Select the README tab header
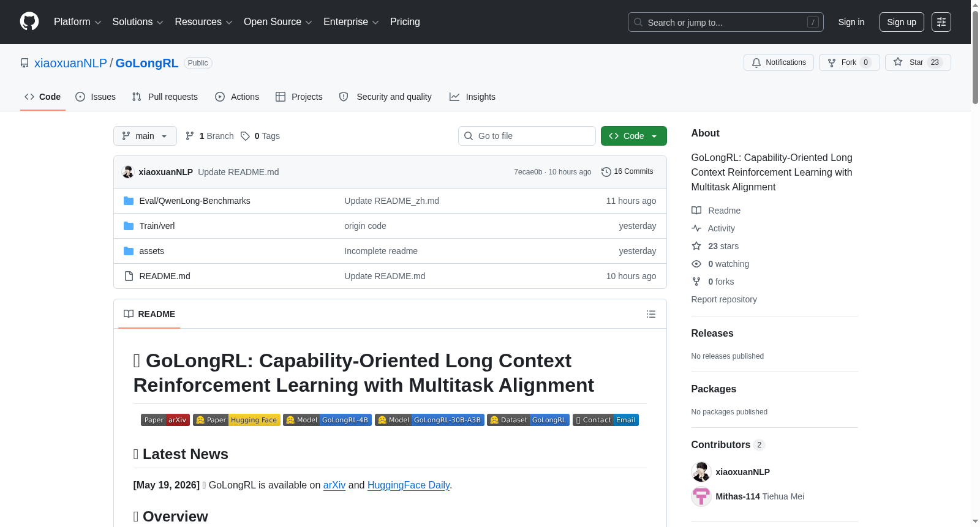 [149, 314]
